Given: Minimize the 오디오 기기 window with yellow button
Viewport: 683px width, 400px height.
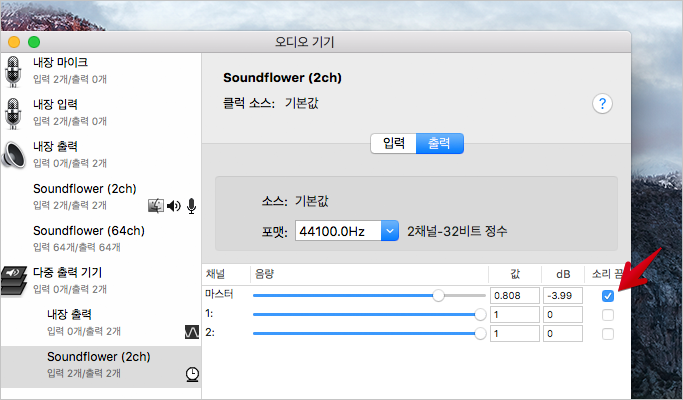Looking at the screenshot, I should point(14,42).
